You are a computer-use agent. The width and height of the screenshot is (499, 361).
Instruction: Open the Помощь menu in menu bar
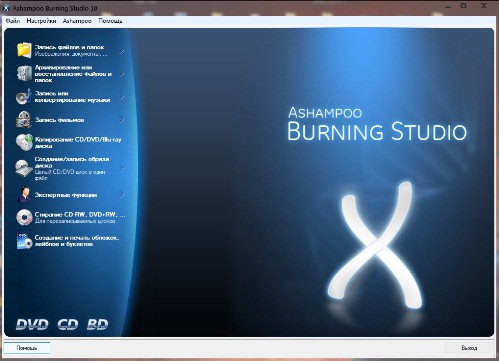click(110, 21)
